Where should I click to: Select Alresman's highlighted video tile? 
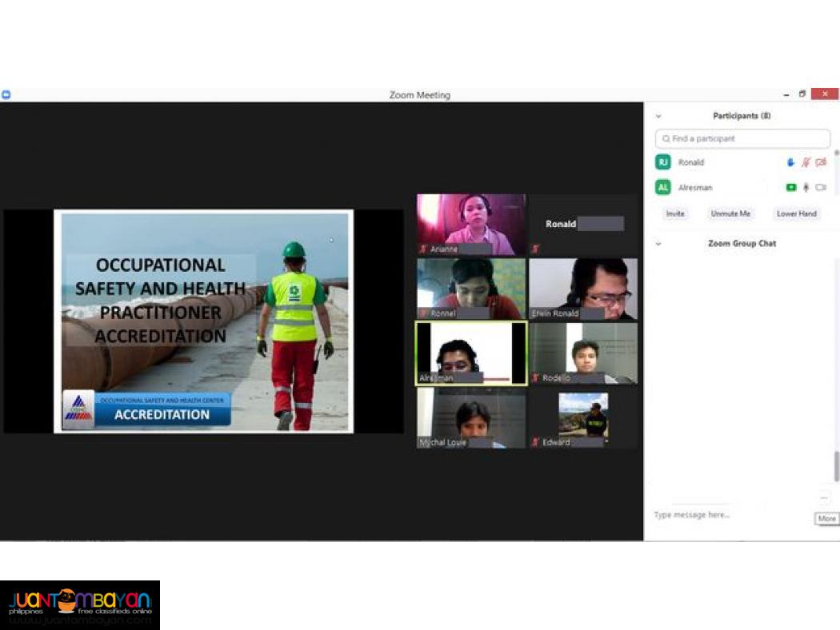pos(470,353)
